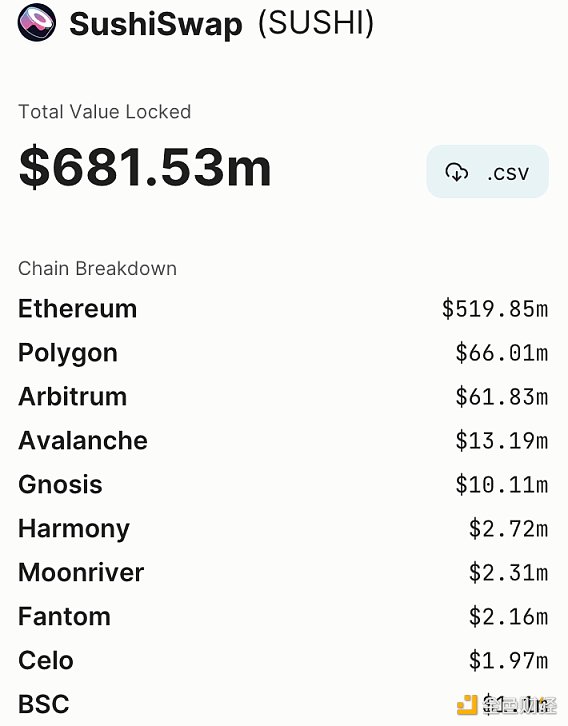Select the Moonriver chain row

click(283, 572)
